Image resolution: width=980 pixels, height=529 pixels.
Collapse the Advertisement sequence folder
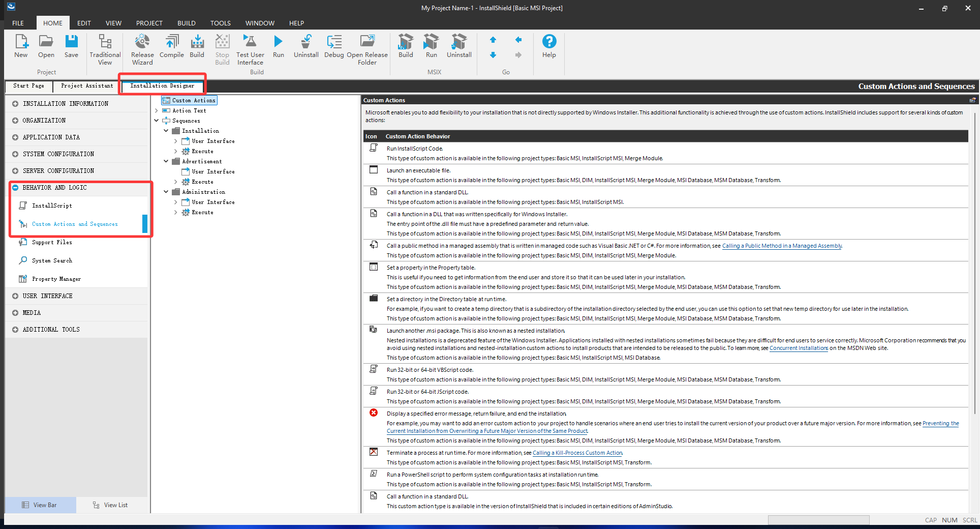point(166,161)
